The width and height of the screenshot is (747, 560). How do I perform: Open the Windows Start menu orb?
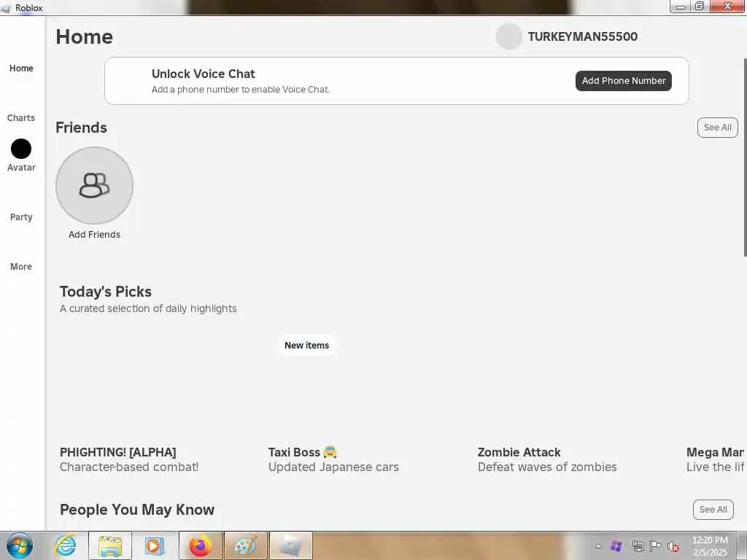point(19,545)
